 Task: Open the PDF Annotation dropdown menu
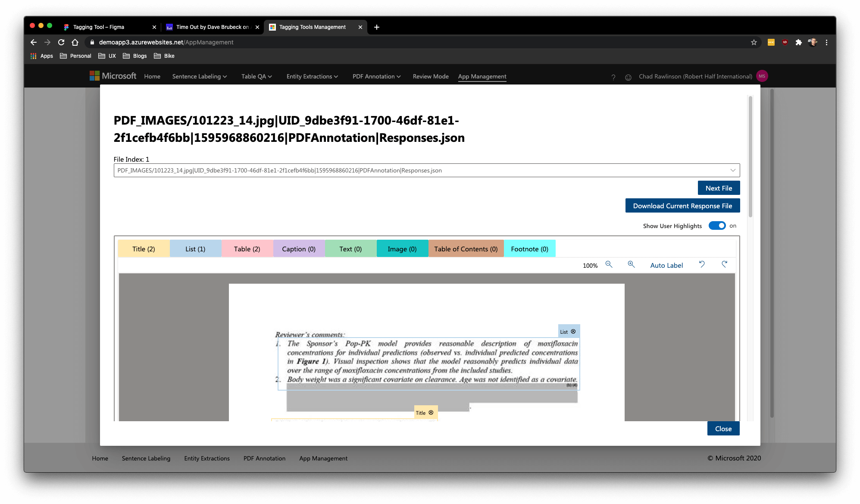pyautogui.click(x=376, y=76)
